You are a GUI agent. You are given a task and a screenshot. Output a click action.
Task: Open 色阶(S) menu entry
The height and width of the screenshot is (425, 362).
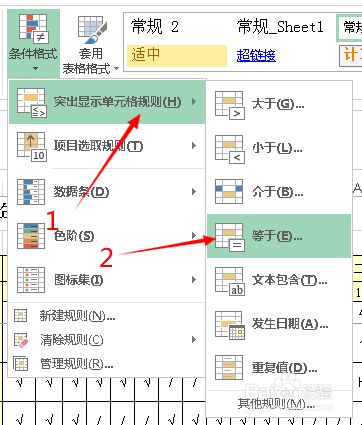(107, 236)
